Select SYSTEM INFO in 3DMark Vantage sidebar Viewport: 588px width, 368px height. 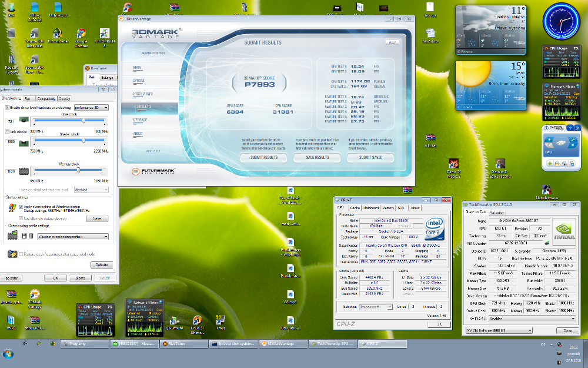coord(143,94)
